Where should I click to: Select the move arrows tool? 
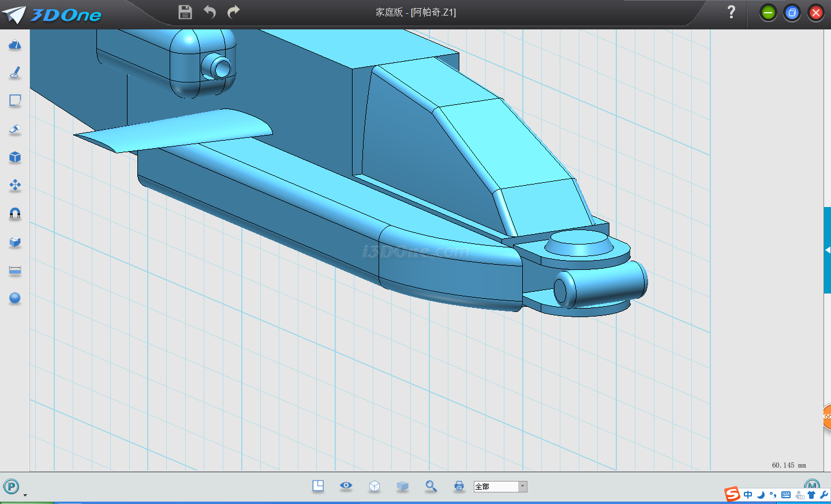click(15, 185)
